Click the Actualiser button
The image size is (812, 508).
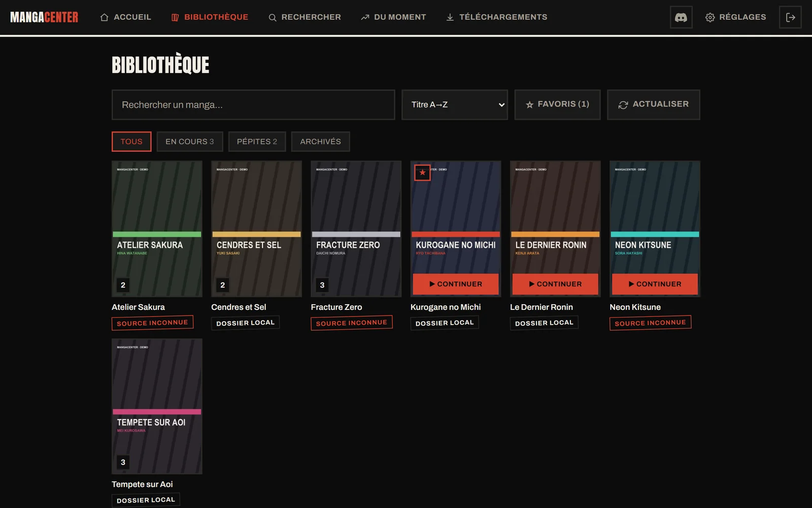[x=653, y=105]
